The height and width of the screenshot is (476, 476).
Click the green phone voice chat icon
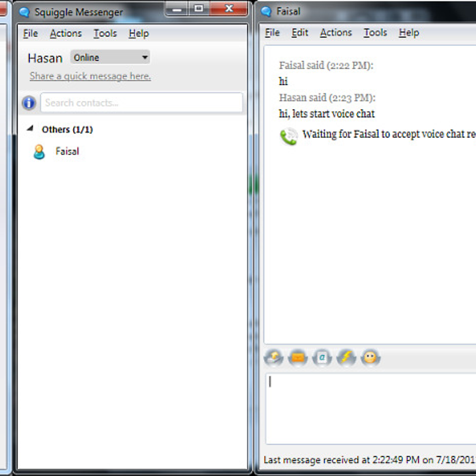point(289,136)
